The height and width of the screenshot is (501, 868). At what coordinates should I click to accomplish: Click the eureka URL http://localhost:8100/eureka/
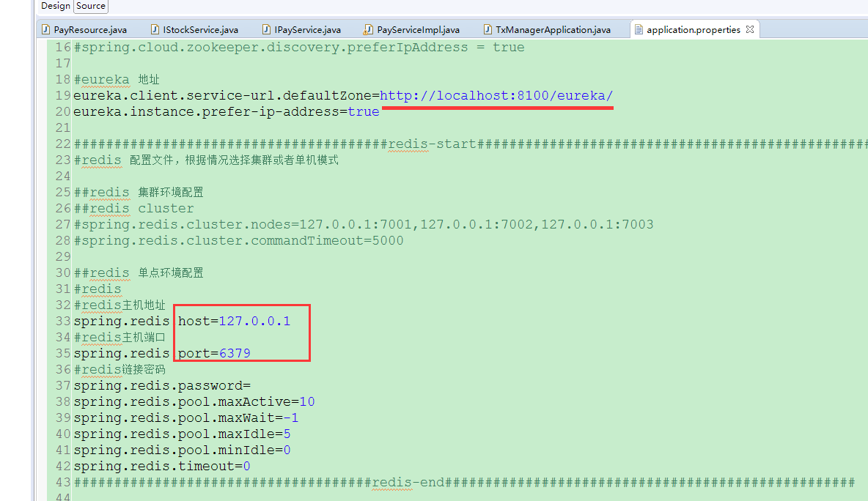[496, 96]
